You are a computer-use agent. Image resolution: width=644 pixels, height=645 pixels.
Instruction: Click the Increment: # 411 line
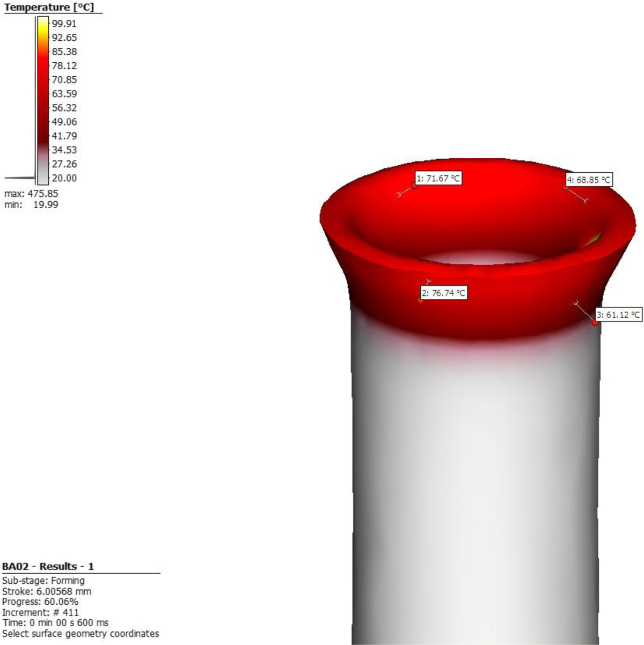click(40, 612)
